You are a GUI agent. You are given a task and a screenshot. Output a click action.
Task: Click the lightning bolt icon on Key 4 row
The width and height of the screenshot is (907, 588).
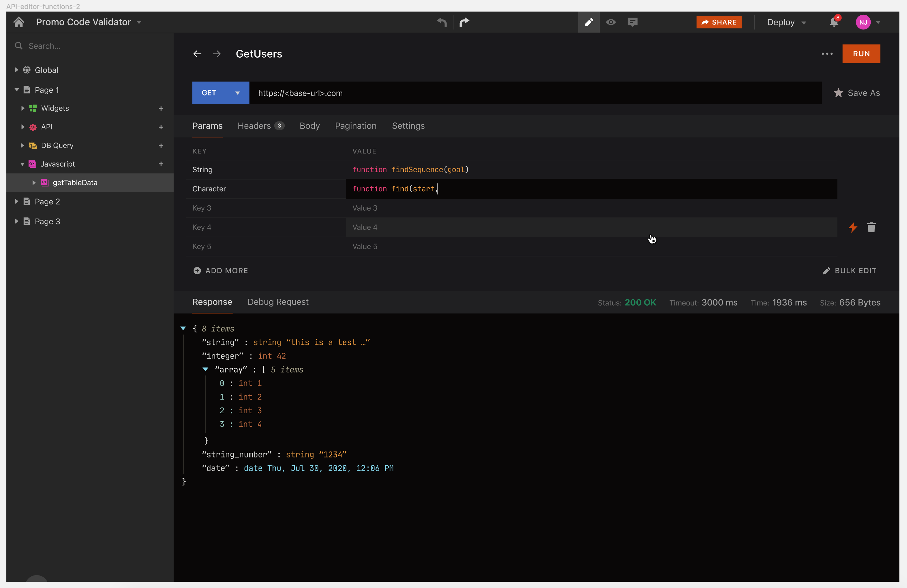pyautogui.click(x=853, y=228)
